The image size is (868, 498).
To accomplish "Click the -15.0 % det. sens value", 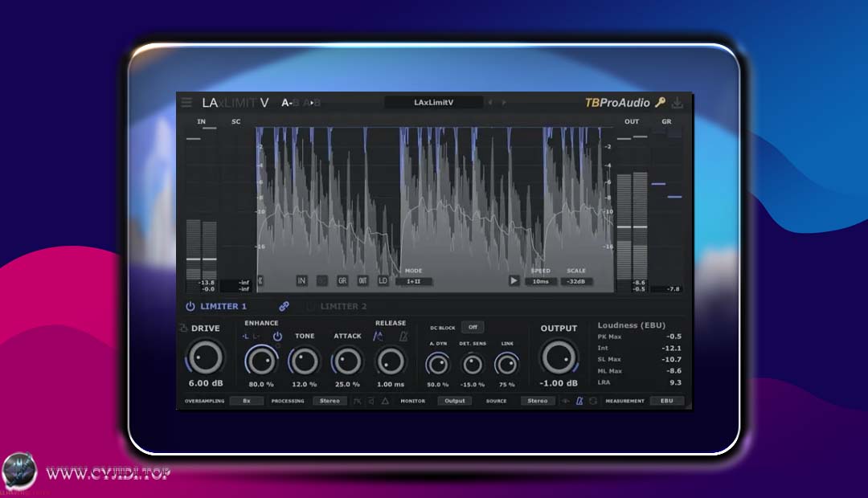I will pyautogui.click(x=473, y=385).
